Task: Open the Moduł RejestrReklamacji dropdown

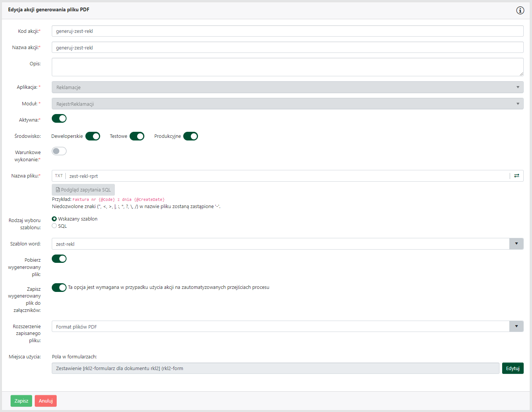Action: point(287,104)
